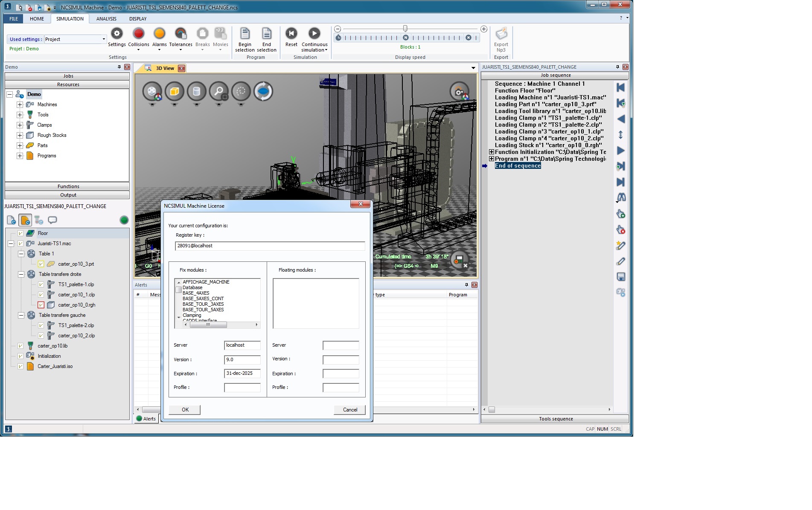Toggle carter_op10_0.rgh checkbox
Image resolution: width=812 pixels, height=510 pixels.
(x=41, y=305)
